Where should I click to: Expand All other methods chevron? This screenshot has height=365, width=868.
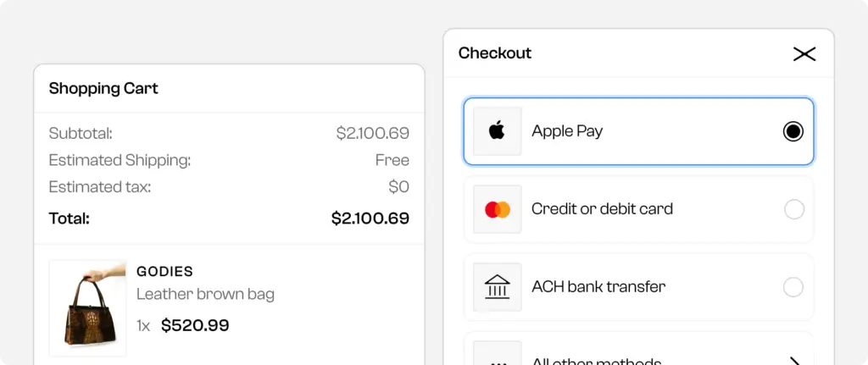pyautogui.click(x=794, y=361)
